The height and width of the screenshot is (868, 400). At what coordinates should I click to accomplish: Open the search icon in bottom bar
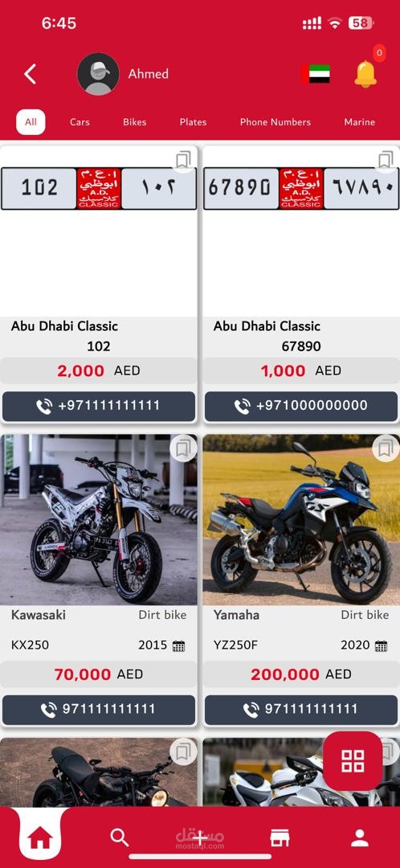pyautogui.click(x=120, y=837)
